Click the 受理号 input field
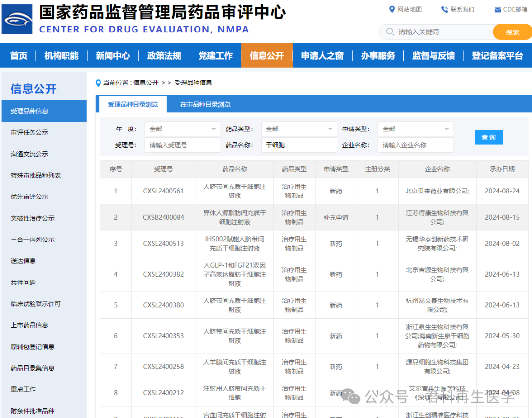The image size is (532, 418). (183, 145)
